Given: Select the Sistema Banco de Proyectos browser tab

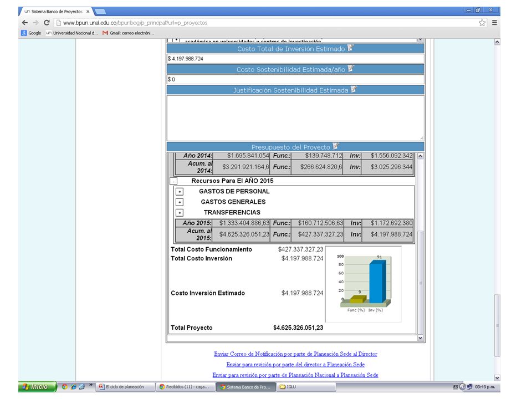Looking at the screenshot, I should (x=56, y=12).
